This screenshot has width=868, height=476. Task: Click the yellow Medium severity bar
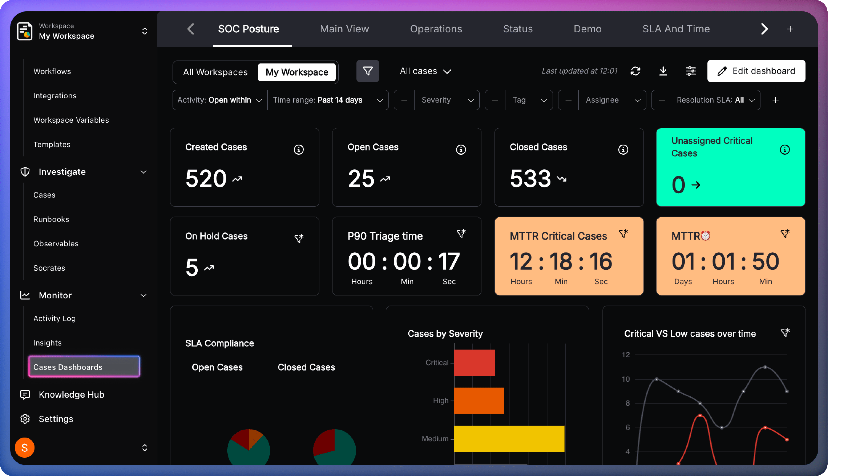point(509,439)
